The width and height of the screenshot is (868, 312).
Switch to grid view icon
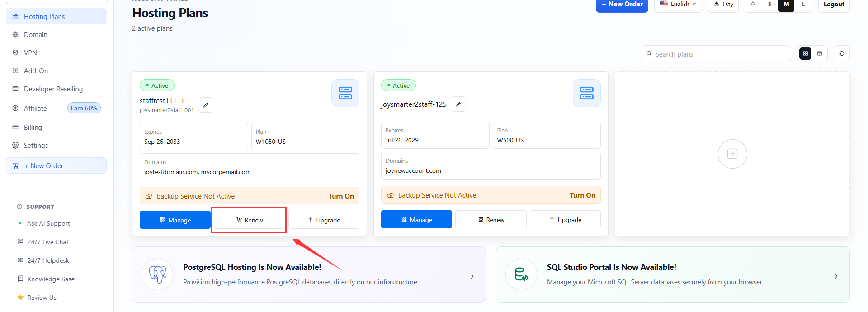pos(806,53)
